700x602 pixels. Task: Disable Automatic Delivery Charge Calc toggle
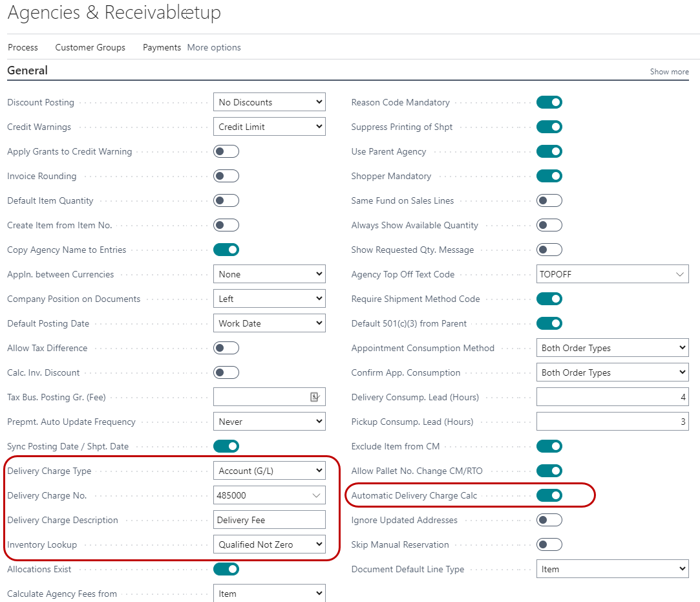click(x=549, y=495)
